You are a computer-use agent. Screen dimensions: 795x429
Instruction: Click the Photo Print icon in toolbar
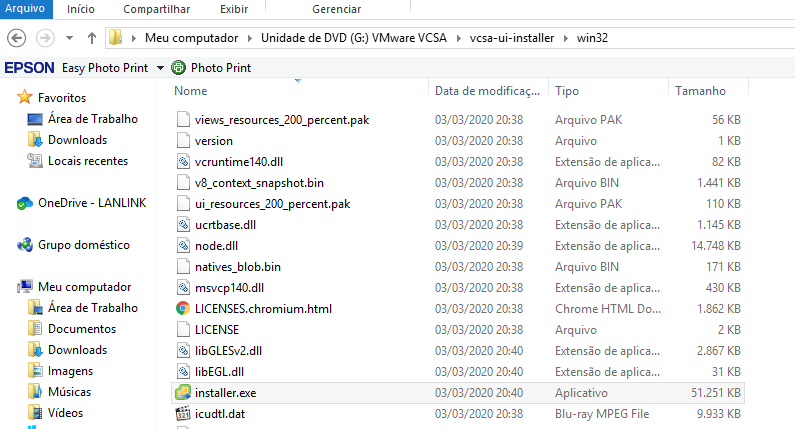[x=179, y=68]
